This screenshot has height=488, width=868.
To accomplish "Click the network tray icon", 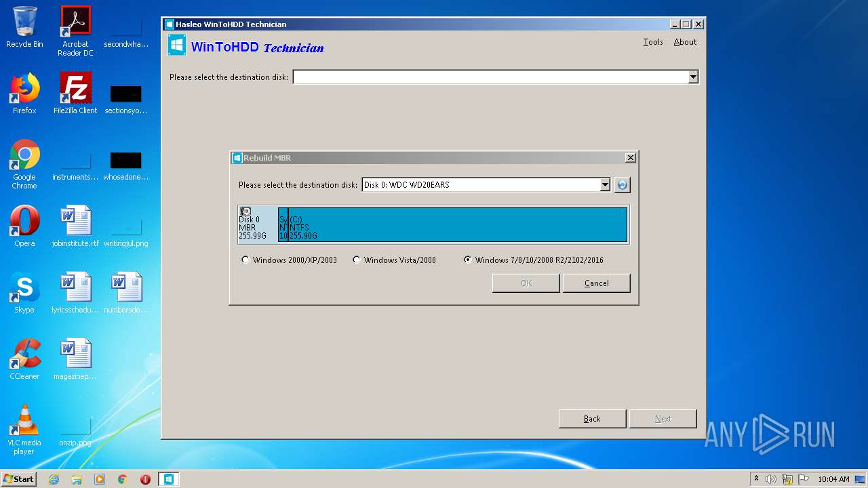I will (x=787, y=479).
